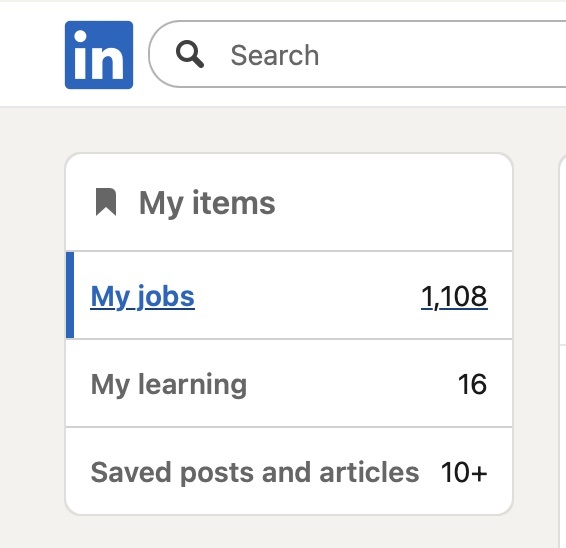Click the My items heading text

[x=207, y=203]
